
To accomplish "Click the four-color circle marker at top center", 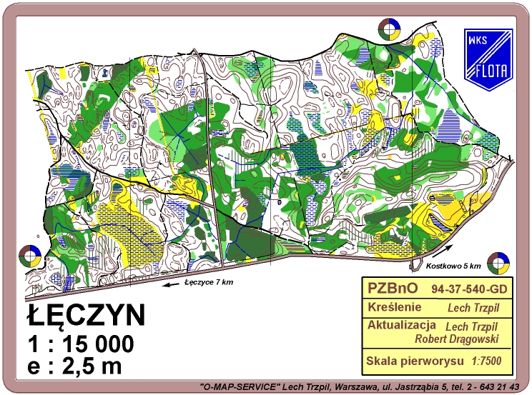I will click(388, 29).
